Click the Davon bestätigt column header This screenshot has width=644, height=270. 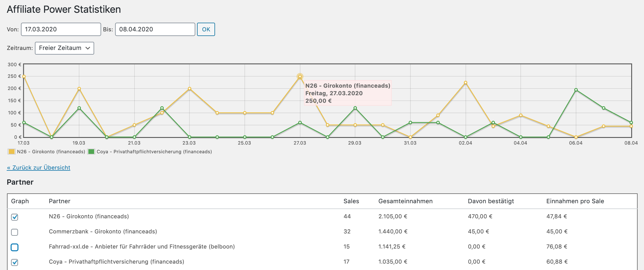pos(491,201)
